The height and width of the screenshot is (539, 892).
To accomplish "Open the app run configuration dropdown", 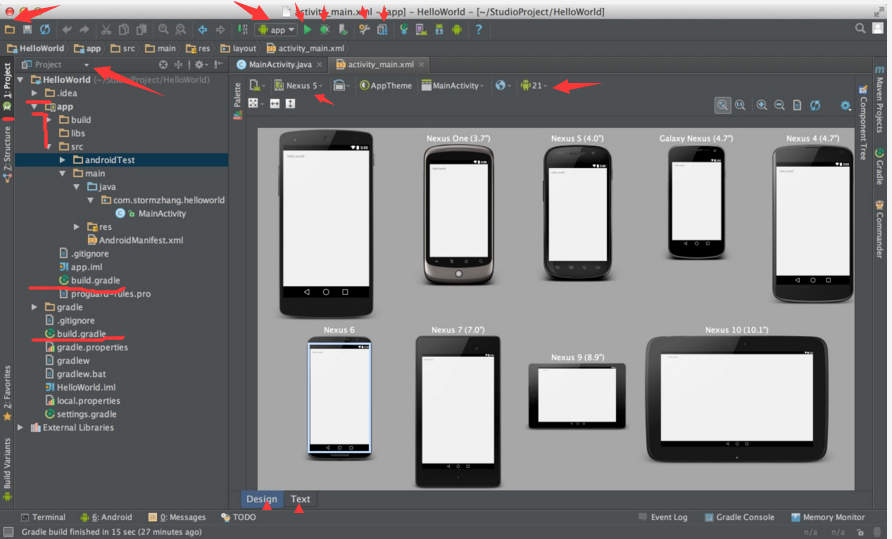I will coord(276,29).
